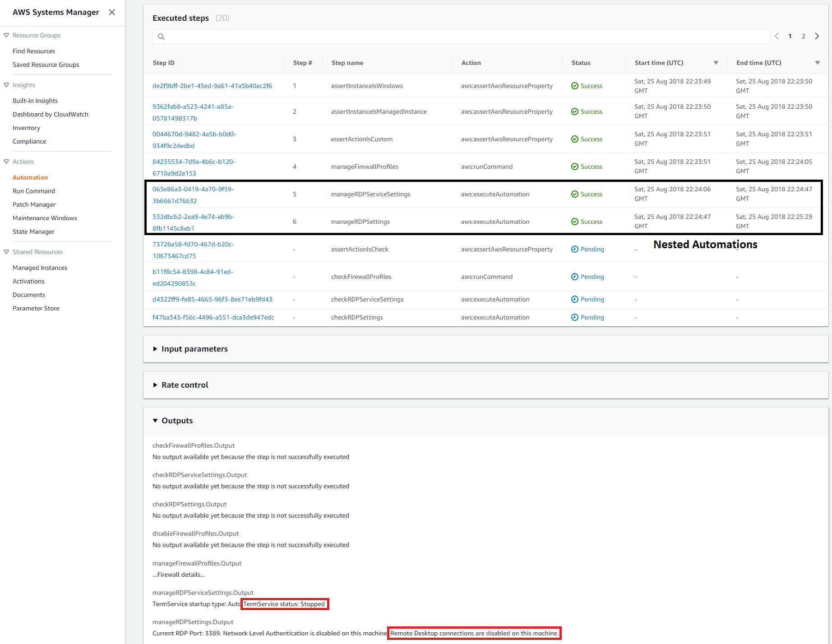Open step ID starting 0044670d-9482

click(194, 140)
